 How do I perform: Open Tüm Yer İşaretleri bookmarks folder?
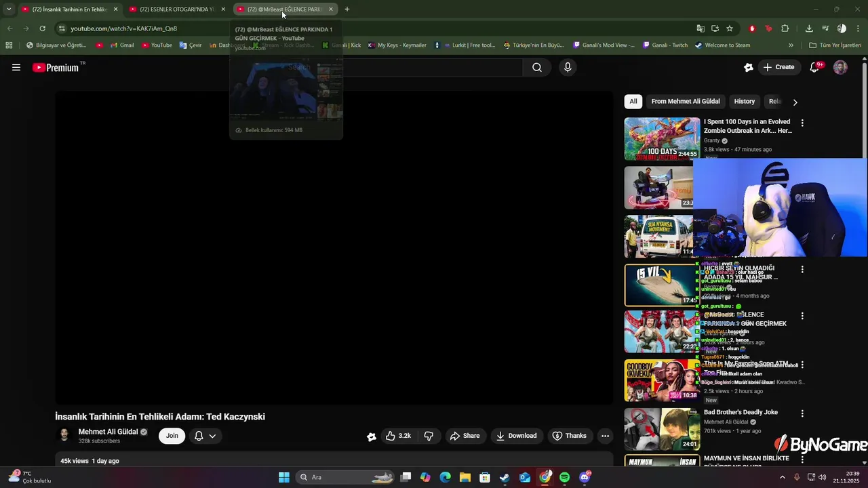tap(835, 45)
